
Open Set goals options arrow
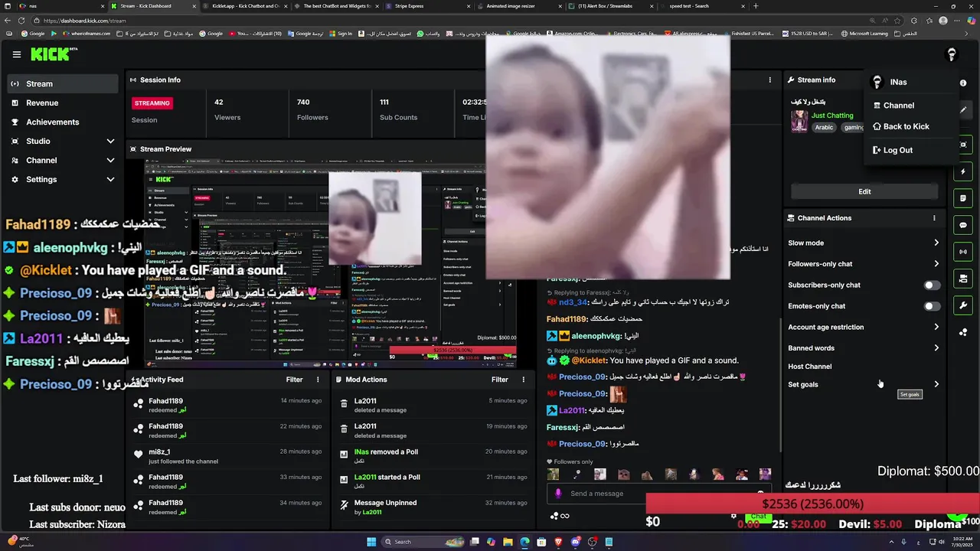pos(936,384)
